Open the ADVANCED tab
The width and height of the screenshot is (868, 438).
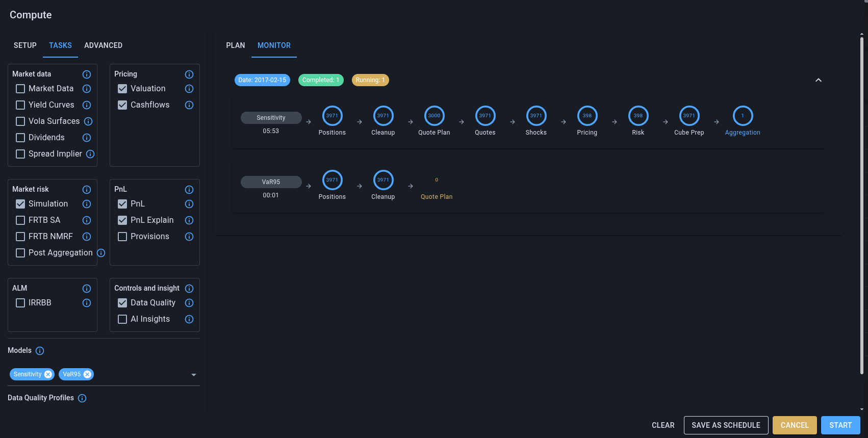(x=103, y=45)
